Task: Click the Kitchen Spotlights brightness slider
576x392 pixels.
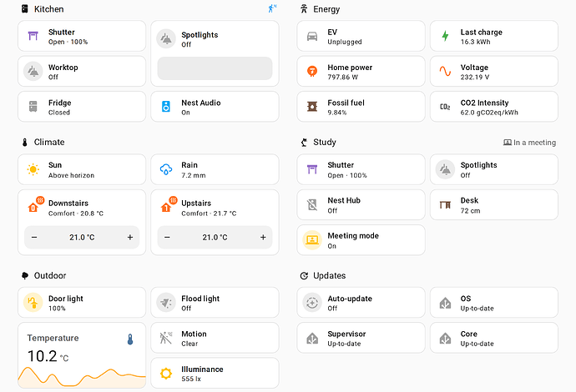Action: tap(215, 68)
